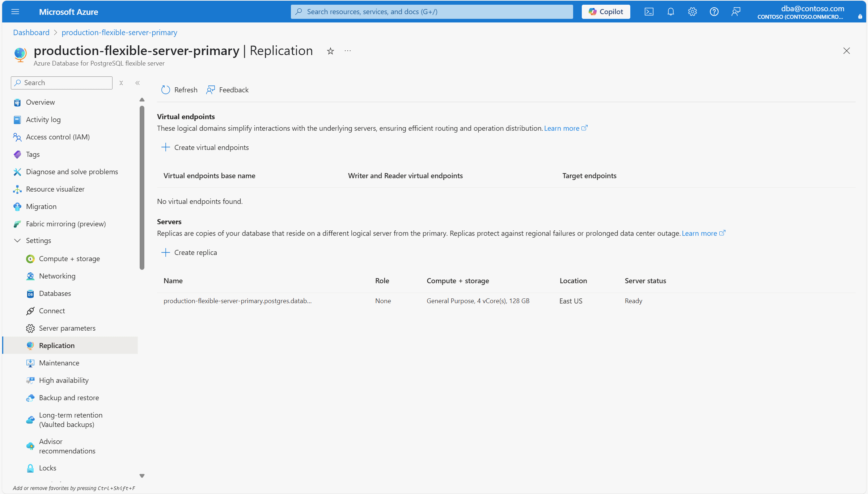Open the Azure portal hamburger menu
868x494 pixels.
[15, 12]
